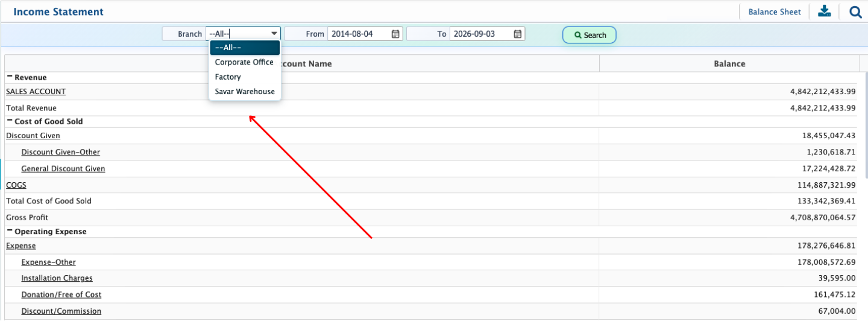Screen dimensions: 868x321
Task: Select the --All-- branch option
Action: [245, 48]
